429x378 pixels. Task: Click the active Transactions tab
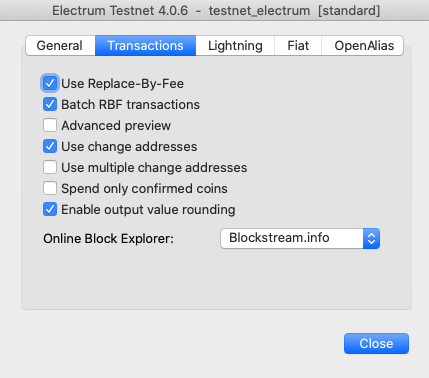(x=145, y=46)
